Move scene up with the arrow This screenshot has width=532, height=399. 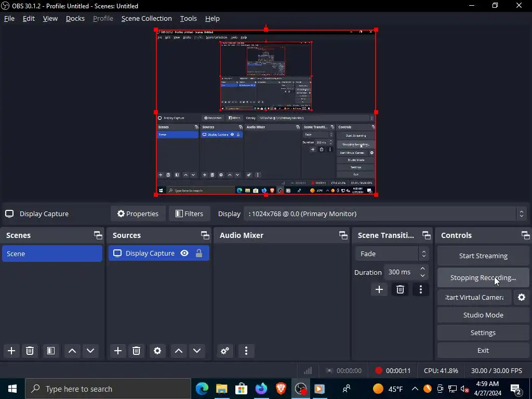tap(72, 351)
